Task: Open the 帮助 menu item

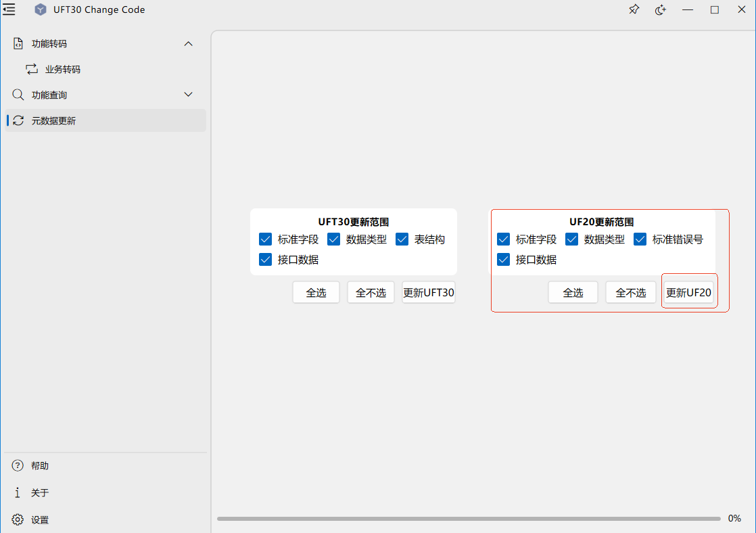Action: coord(105,465)
